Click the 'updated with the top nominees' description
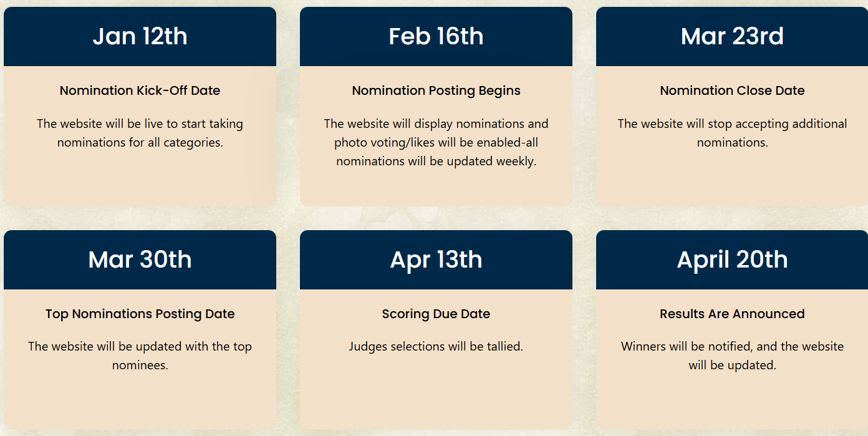 point(140,356)
